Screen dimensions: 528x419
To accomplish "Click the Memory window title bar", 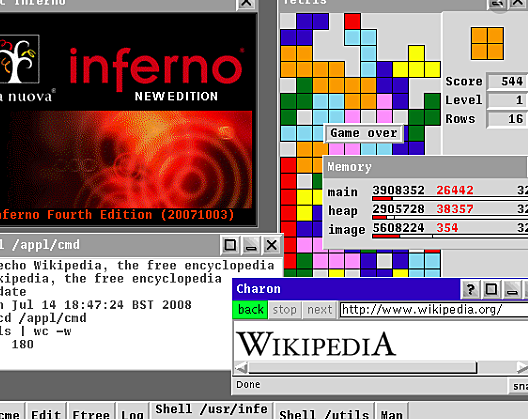I will pos(425,167).
